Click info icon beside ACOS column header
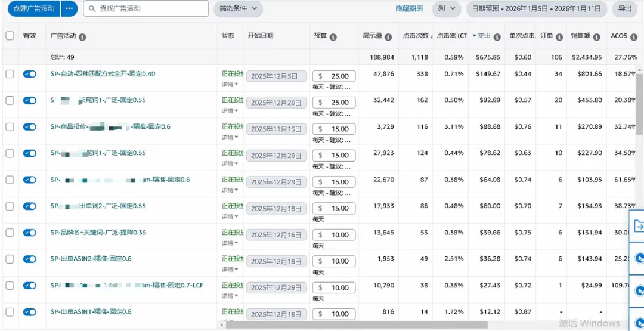The image size is (644, 331). (x=634, y=37)
